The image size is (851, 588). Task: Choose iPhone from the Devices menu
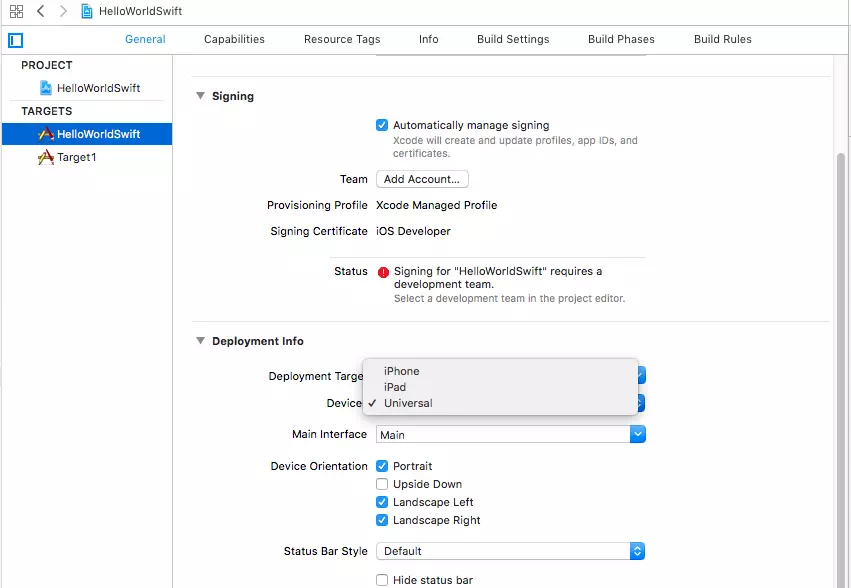500,371
